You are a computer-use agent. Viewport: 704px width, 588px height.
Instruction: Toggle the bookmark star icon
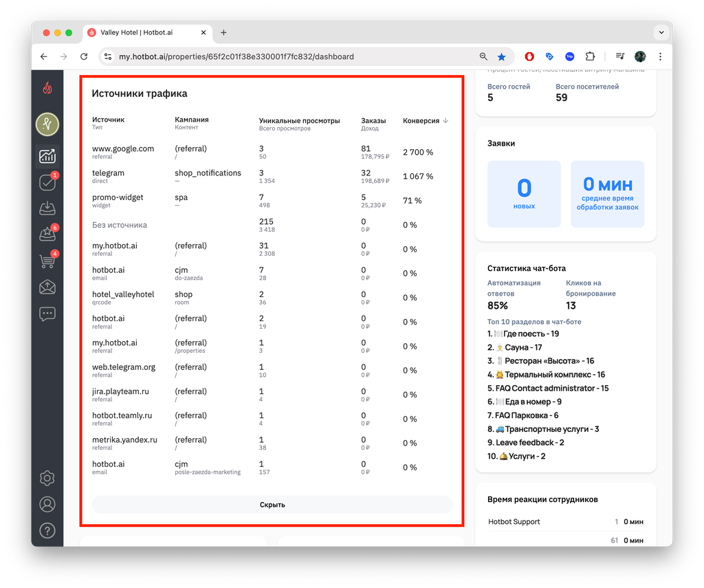pyautogui.click(x=501, y=56)
